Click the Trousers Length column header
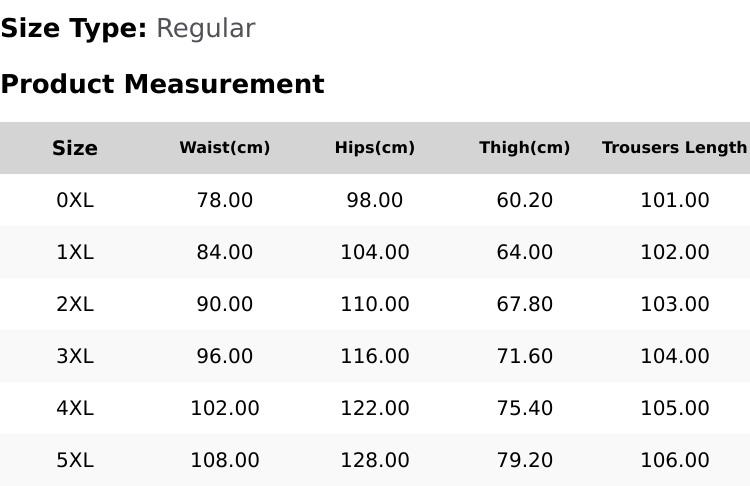This screenshot has height=486, width=750. (675, 147)
